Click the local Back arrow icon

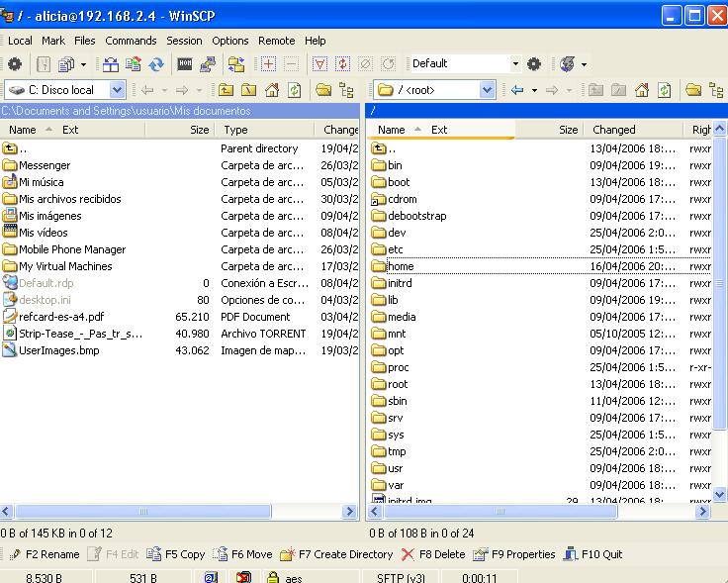pyautogui.click(x=147, y=90)
